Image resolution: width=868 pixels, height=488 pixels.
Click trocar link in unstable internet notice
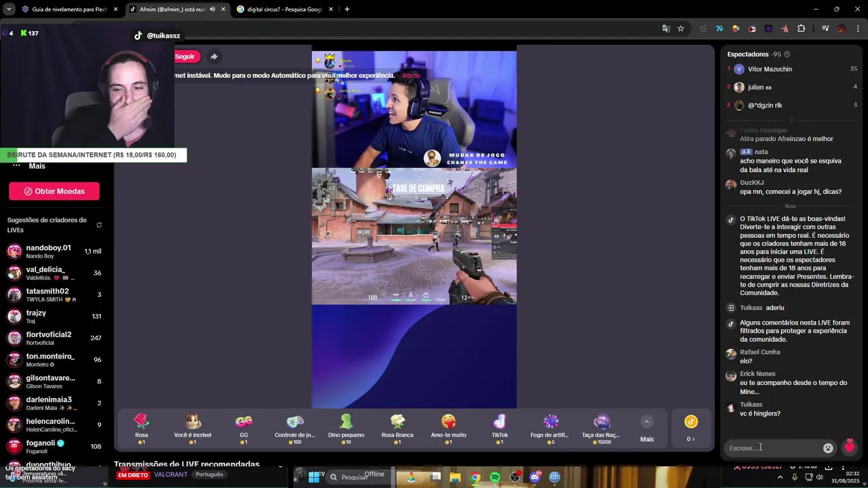[411, 75]
